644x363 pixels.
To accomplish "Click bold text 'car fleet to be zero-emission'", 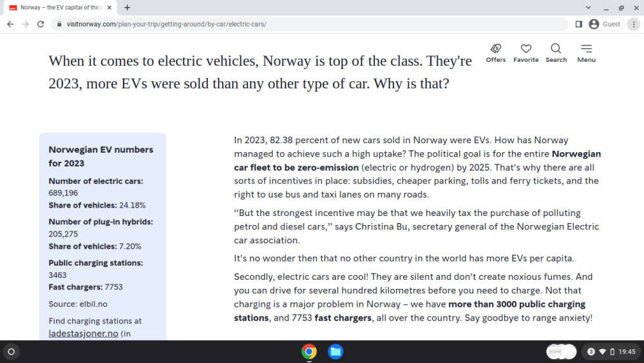I will point(296,168).
